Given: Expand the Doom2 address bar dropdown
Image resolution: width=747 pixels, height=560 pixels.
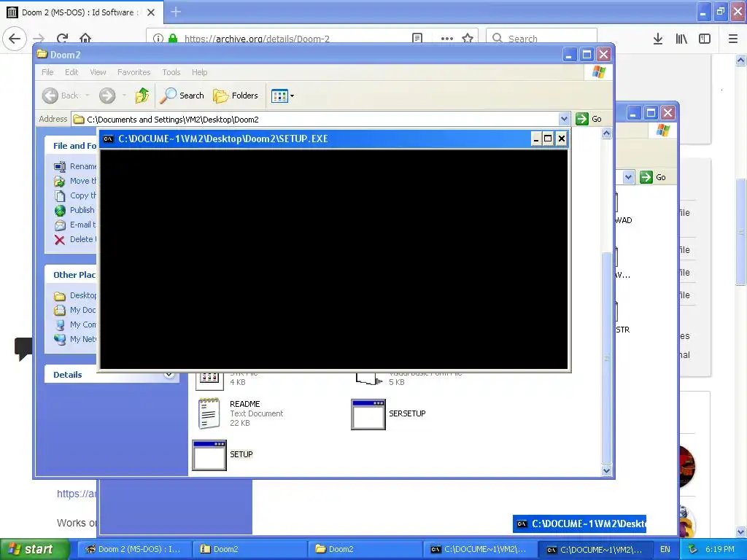Looking at the screenshot, I should coord(564,119).
